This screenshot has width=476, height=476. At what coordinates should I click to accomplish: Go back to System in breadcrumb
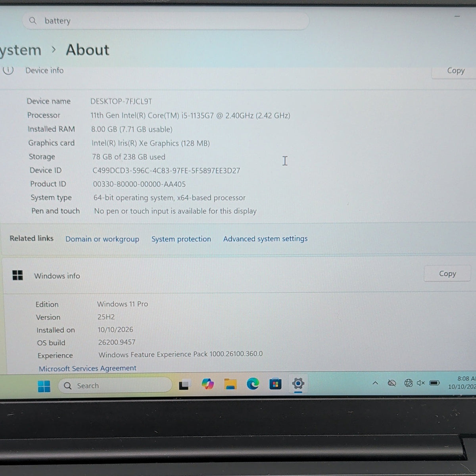tap(20, 50)
